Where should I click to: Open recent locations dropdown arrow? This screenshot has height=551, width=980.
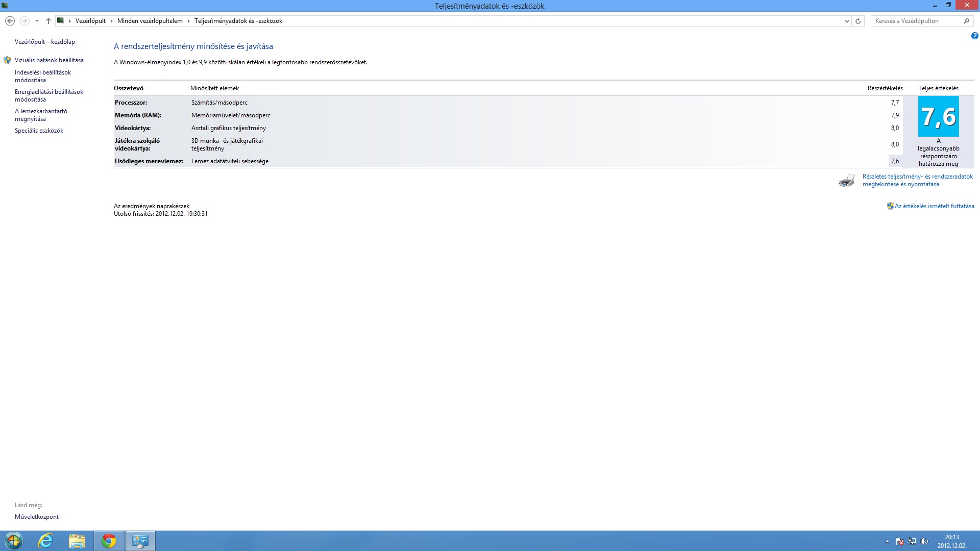pos(37,21)
